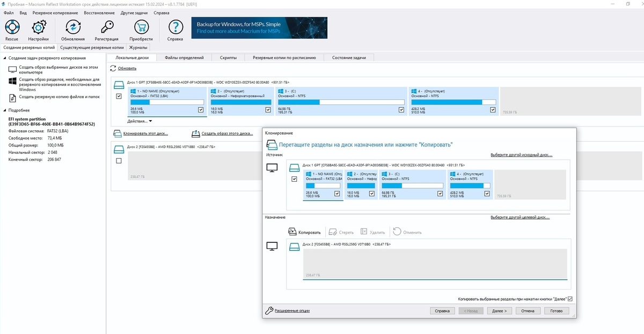Image resolution: width=644 pixels, height=334 pixels.
Task: Toggle Диск 1 checkbox in main window
Action: click(119, 96)
